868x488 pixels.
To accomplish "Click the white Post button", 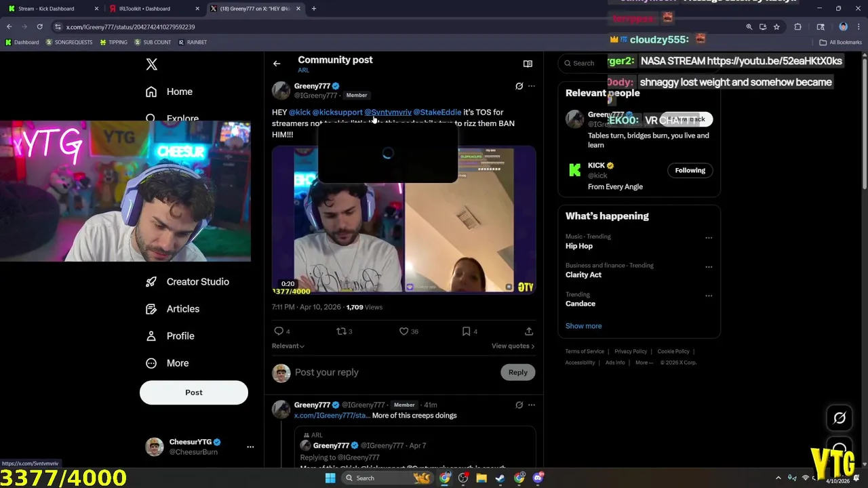I will pos(194,392).
